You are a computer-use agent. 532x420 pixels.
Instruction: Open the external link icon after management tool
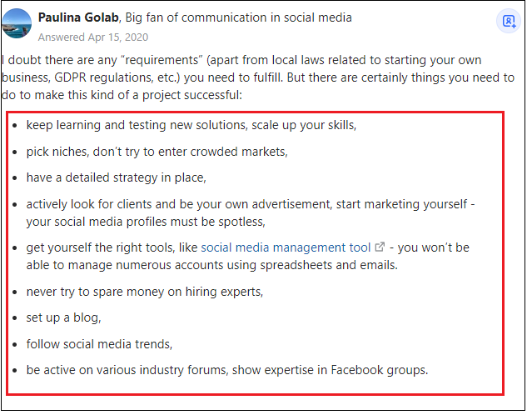click(380, 247)
